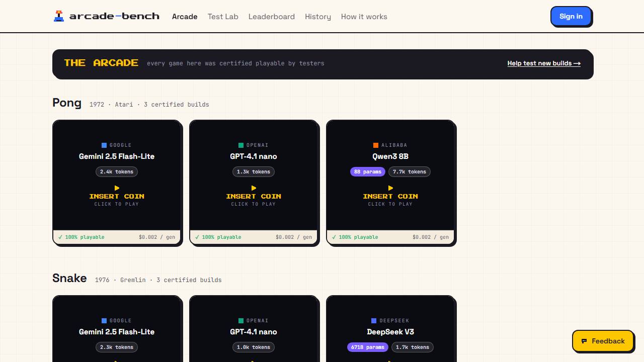Click the blue Google icon on Pong's Gemini card

coord(104,145)
